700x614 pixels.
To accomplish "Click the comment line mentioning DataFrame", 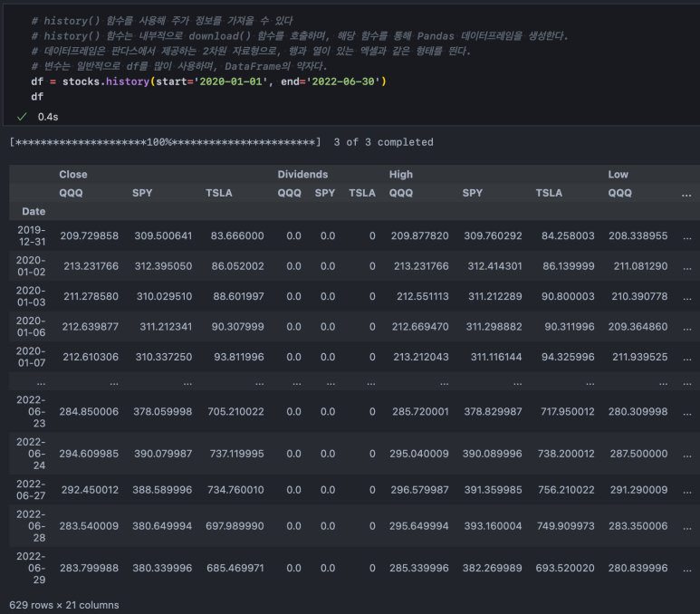I will point(179,66).
